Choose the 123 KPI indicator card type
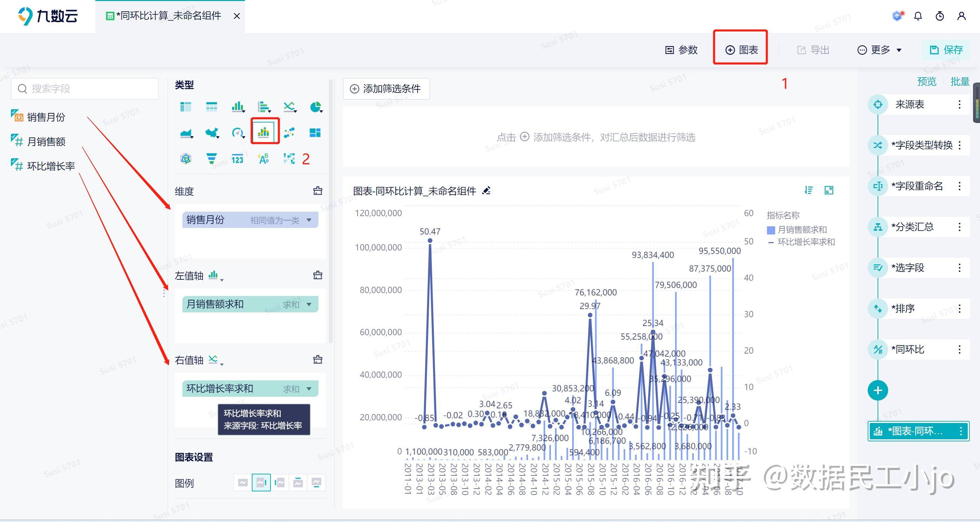The height and width of the screenshot is (522, 980). 238,159
